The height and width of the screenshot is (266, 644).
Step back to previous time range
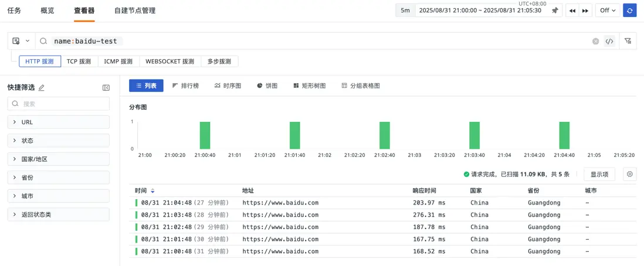(572, 11)
